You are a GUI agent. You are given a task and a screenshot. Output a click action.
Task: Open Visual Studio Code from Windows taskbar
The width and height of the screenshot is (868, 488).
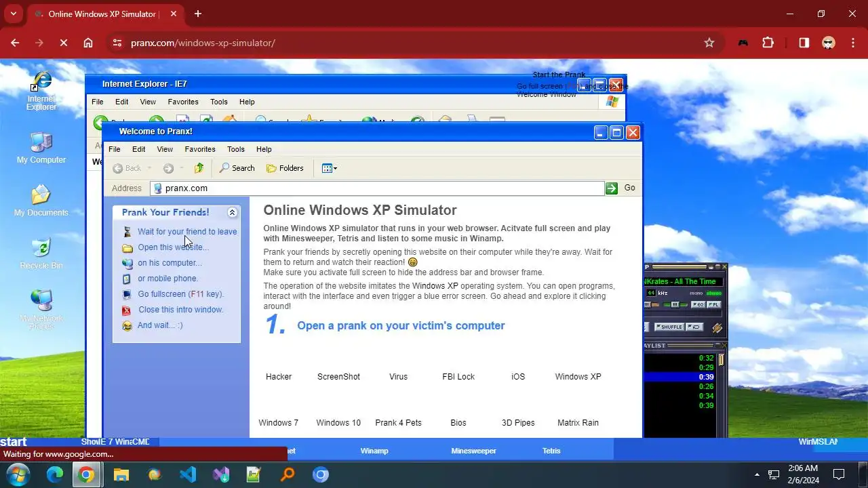pyautogui.click(x=188, y=474)
